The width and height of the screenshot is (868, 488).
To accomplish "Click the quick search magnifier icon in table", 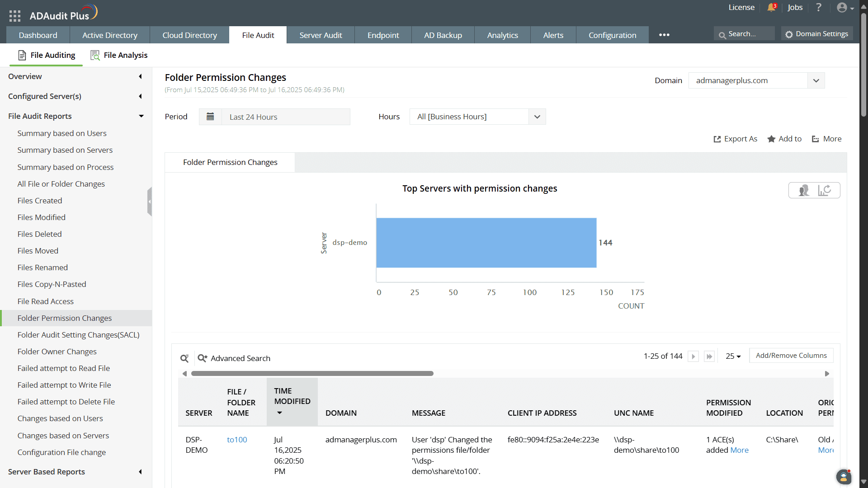I will tap(184, 358).
